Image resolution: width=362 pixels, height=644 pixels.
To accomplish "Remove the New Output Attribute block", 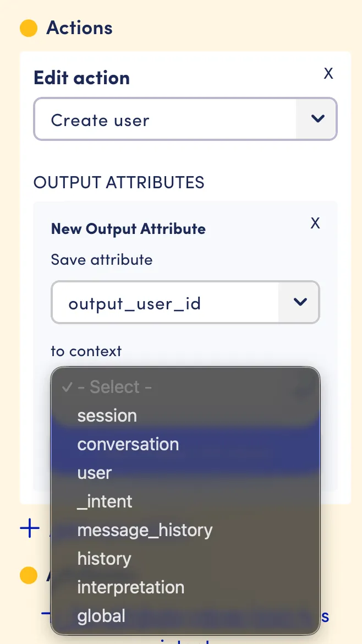I will pyautogui.click(x=315, y=223).
